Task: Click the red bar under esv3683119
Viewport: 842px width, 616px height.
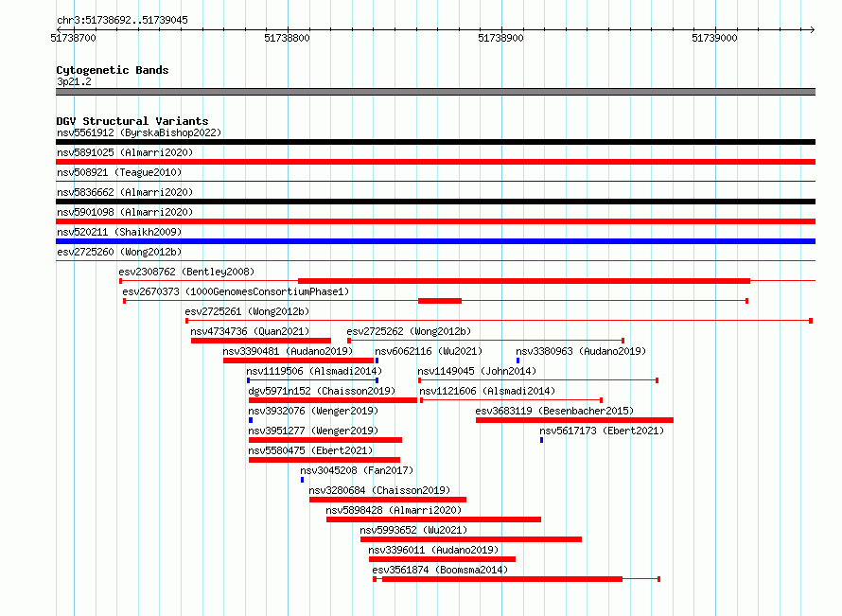Action: (574, 420)
